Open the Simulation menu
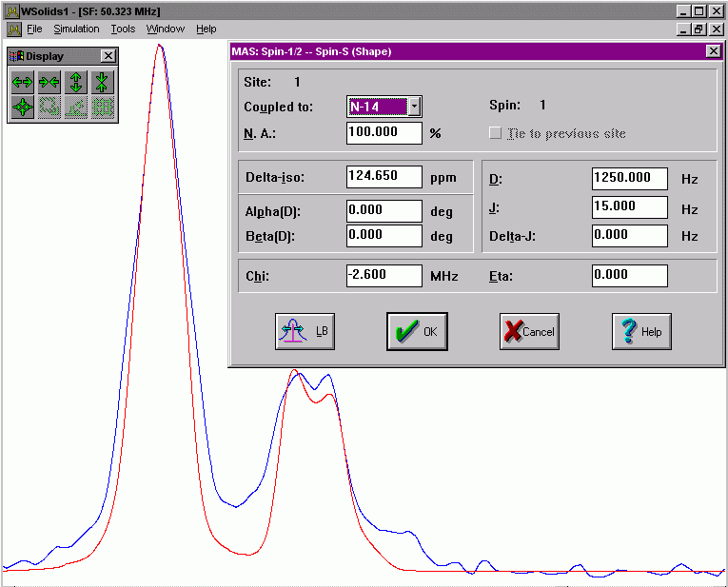The image size is (728, 587). [x=76, y=29]
